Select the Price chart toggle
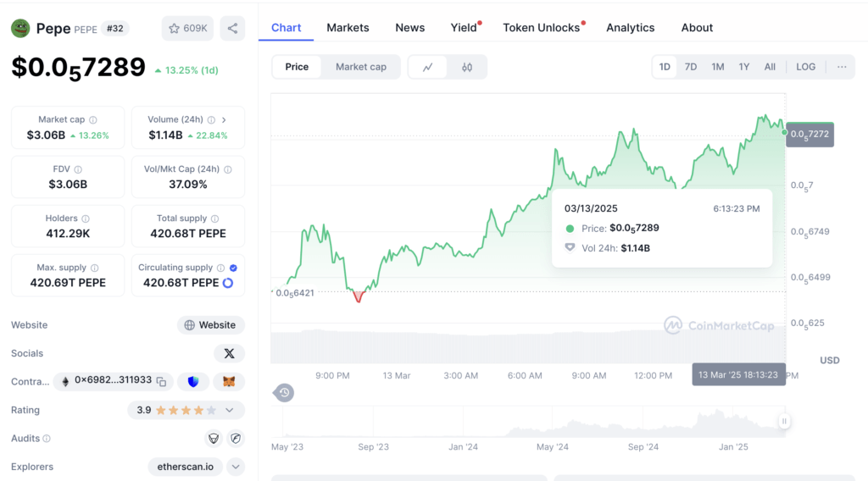This screenshot has width=868, height=481. 297,67
